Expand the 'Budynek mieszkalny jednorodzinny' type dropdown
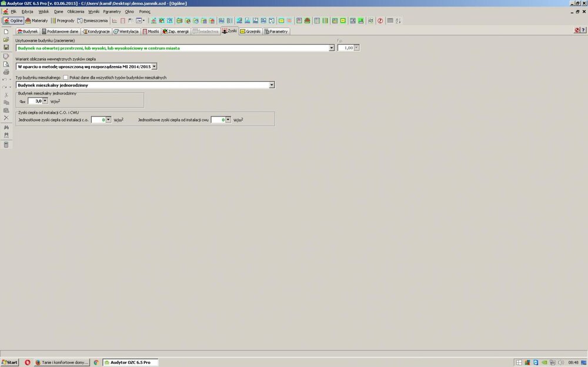This screenshot has width=588, height=367. click(272, 85)
